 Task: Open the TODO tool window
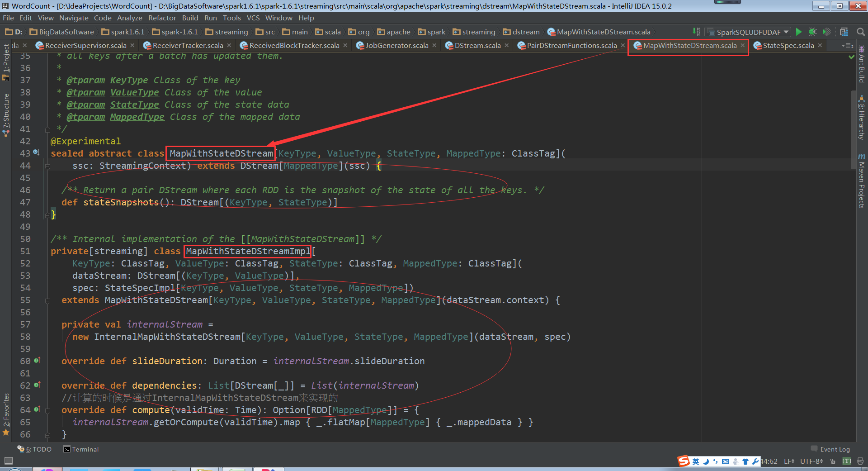click(35, 449)
